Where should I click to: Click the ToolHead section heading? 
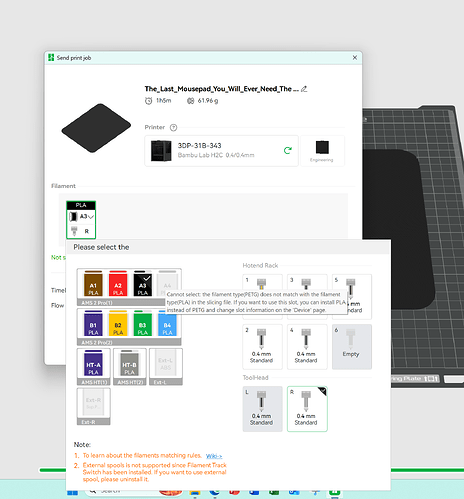255,378
